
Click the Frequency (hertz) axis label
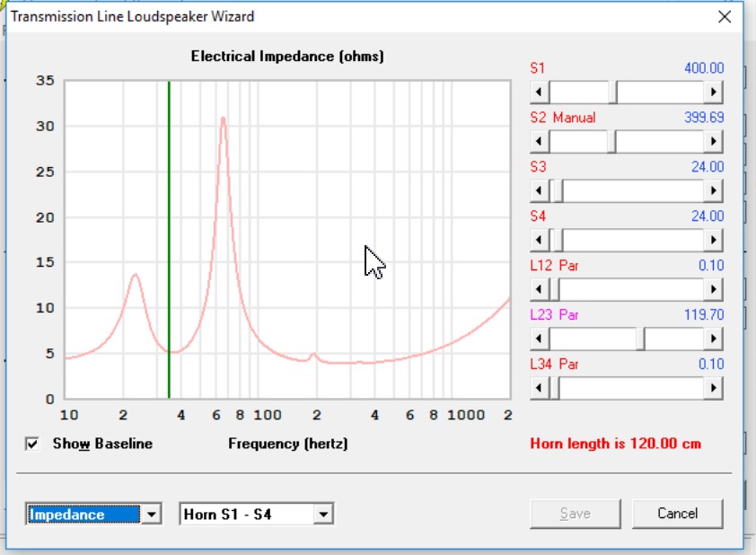tap(288, 444)
